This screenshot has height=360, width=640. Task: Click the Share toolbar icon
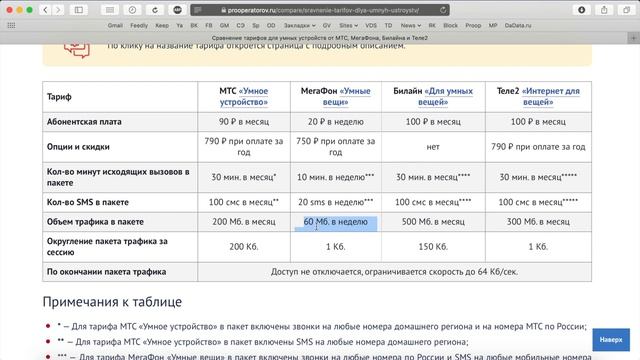click(604, 10)
